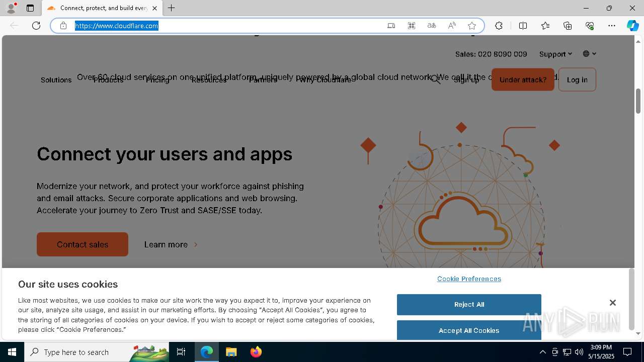The image size is (644, 362).
Task: View site information lock icon
Action: [x=63, y=26]
